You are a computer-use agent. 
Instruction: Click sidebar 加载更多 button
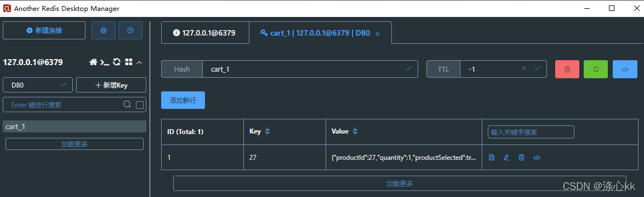75,144
